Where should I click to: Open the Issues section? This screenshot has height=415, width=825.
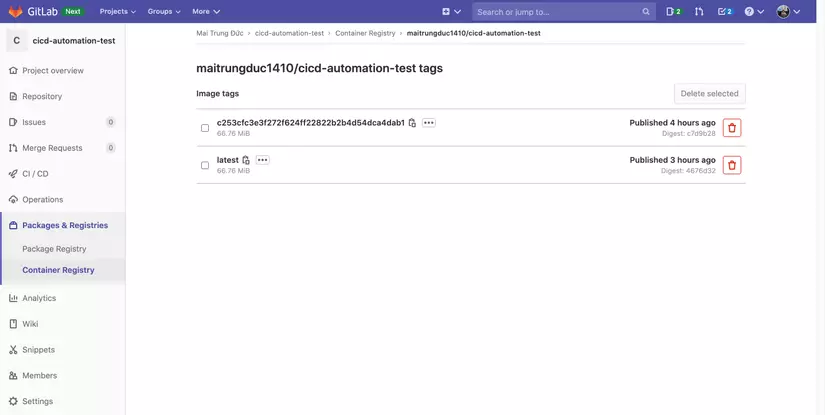pos(34,122)
